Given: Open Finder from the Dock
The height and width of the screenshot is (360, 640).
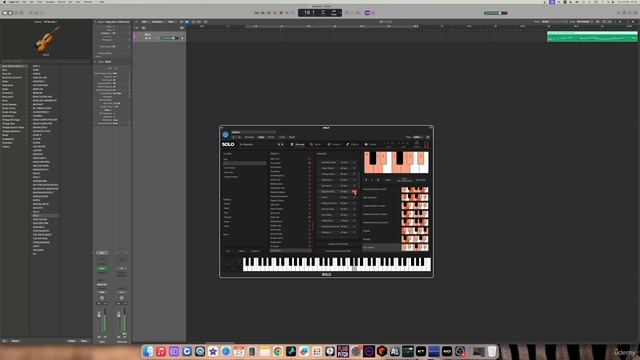Looking at the screenshot, I should tap(148, 351).
